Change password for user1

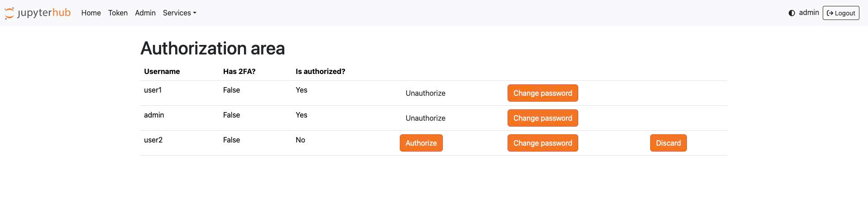pos(542,93)
